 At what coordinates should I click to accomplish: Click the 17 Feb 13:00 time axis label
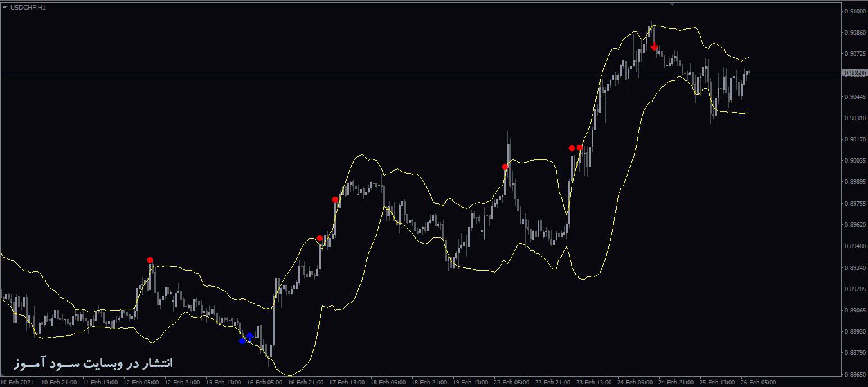coord(347,382)
